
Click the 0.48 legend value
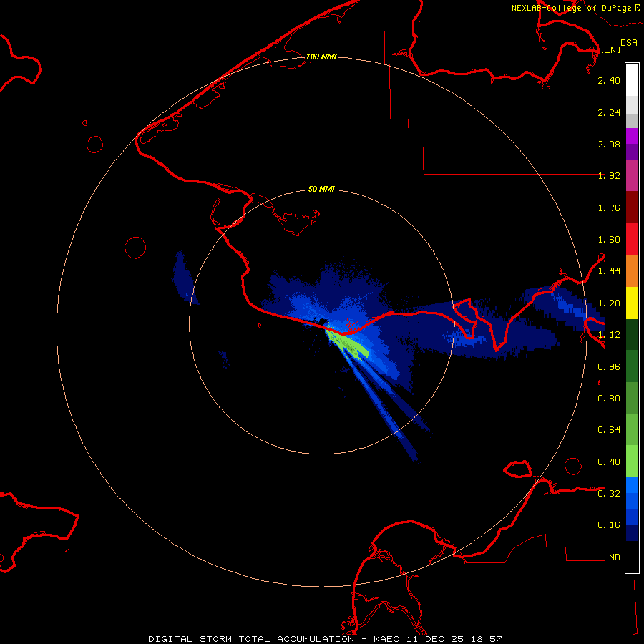coord(609,462)
